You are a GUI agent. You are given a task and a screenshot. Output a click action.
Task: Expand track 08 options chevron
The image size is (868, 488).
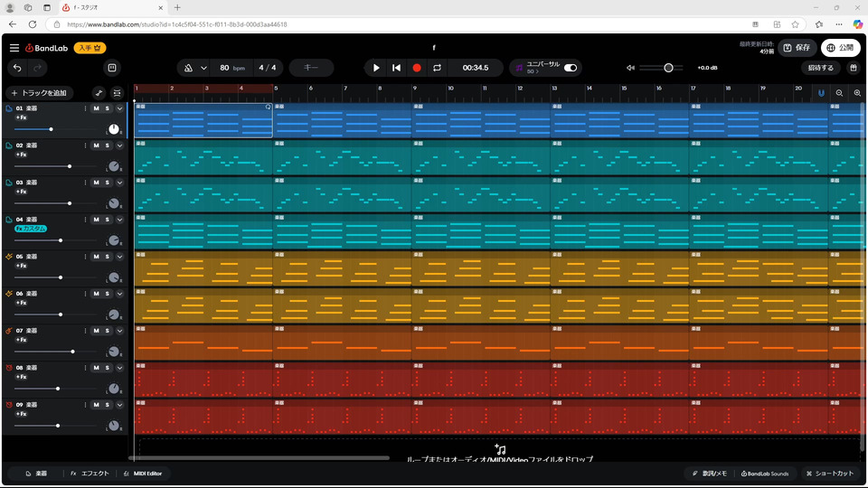[x=119, y=368]
